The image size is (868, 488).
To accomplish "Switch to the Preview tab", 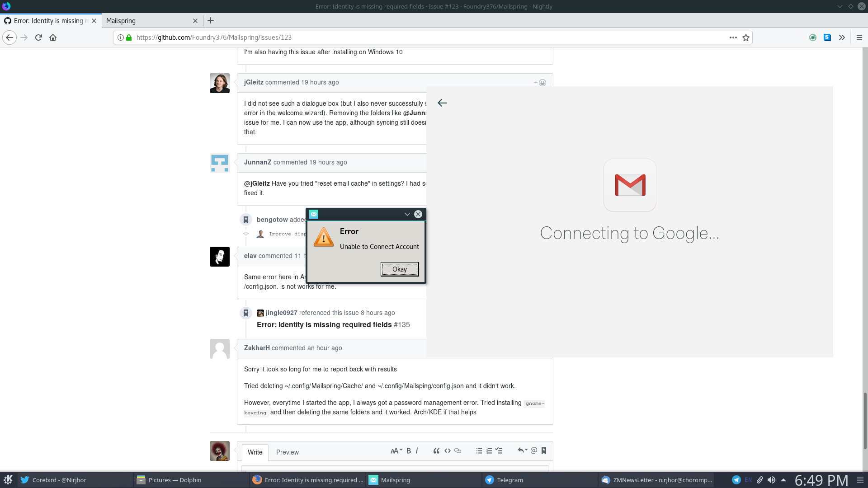I will [x=287, y=452].
